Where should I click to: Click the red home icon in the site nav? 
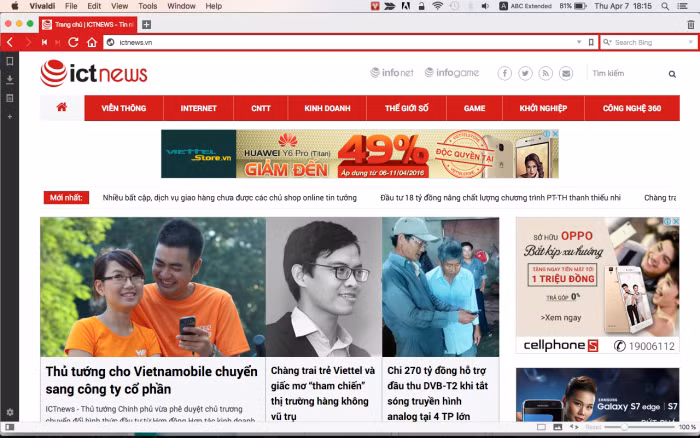62,108
